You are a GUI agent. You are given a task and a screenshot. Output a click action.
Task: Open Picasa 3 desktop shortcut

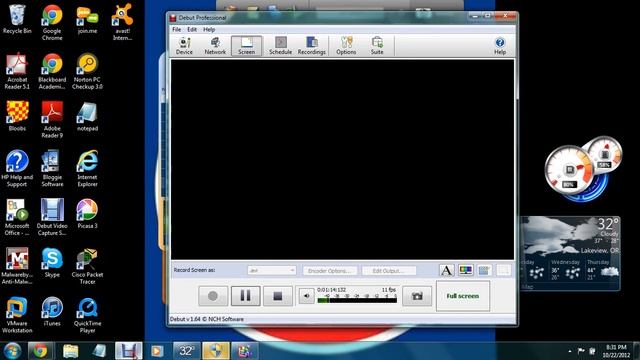click(x=87, y=214)
